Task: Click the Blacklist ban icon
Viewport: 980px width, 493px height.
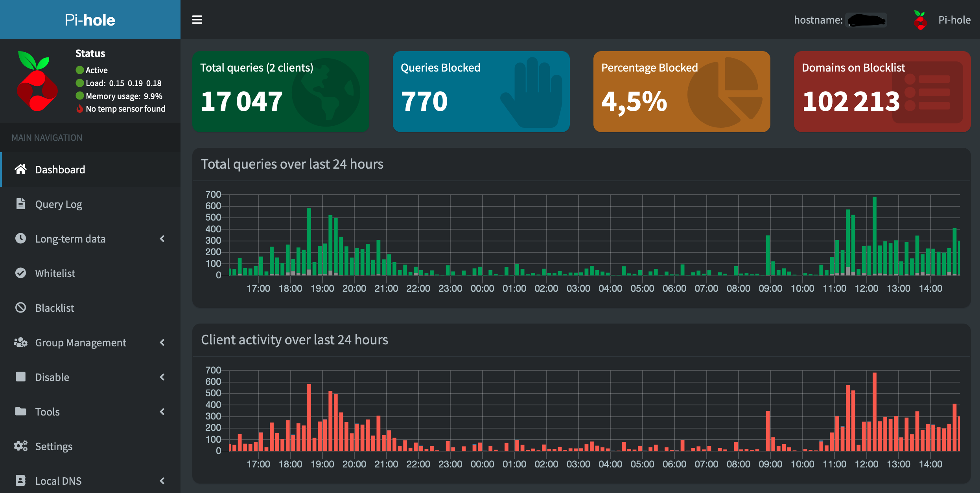Action: click(x=20, y=307)
